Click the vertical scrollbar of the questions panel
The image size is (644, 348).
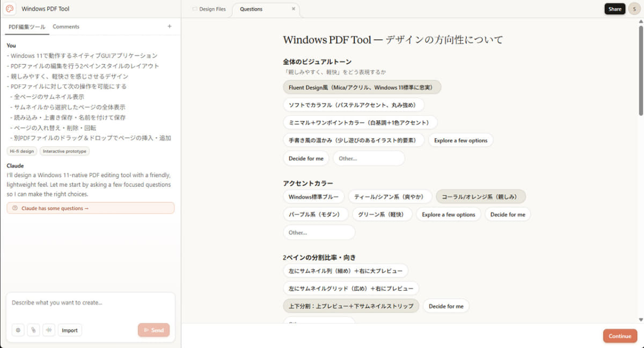pos(641,70)
